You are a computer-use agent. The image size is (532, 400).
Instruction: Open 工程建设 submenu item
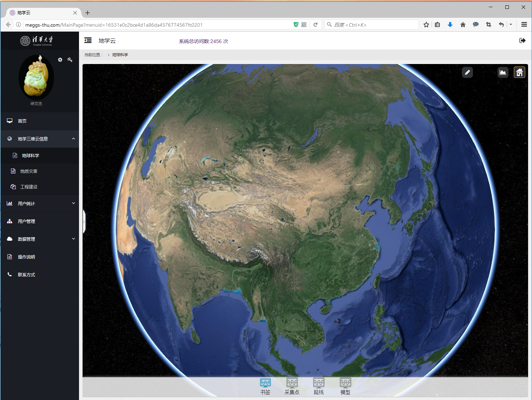pos(29,187)
